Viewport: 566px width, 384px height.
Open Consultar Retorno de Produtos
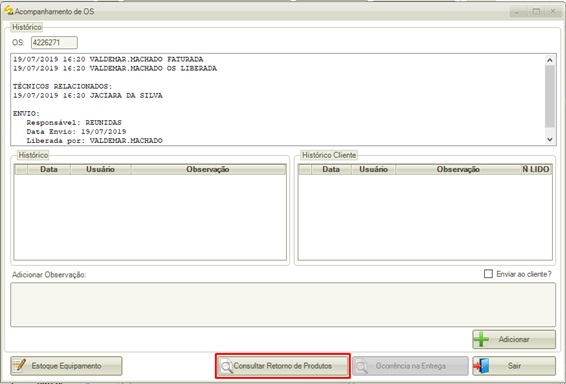(x=283, y=366)
